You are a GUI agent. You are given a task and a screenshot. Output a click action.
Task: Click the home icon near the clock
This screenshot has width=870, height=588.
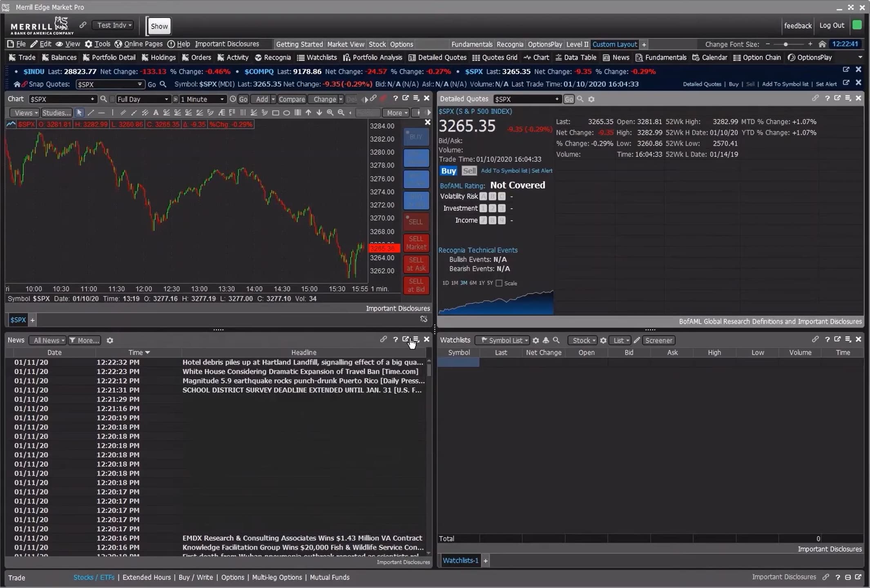point(823,44)
